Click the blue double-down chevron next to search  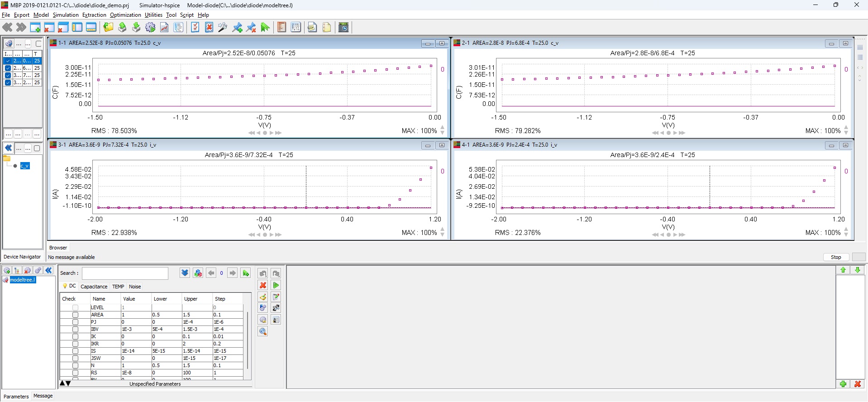click(185, 273)
